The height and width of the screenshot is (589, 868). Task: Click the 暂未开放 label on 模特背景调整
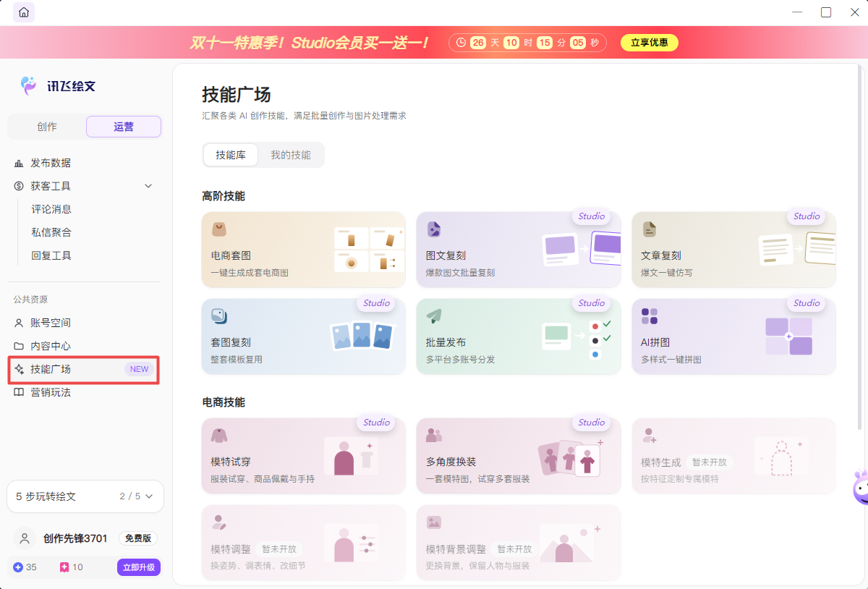[x=514, y=548]
